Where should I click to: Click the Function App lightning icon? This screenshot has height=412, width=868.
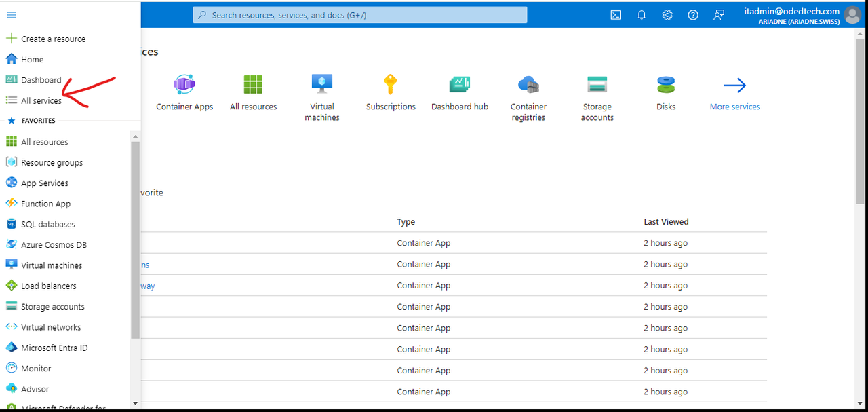point(11,203)
